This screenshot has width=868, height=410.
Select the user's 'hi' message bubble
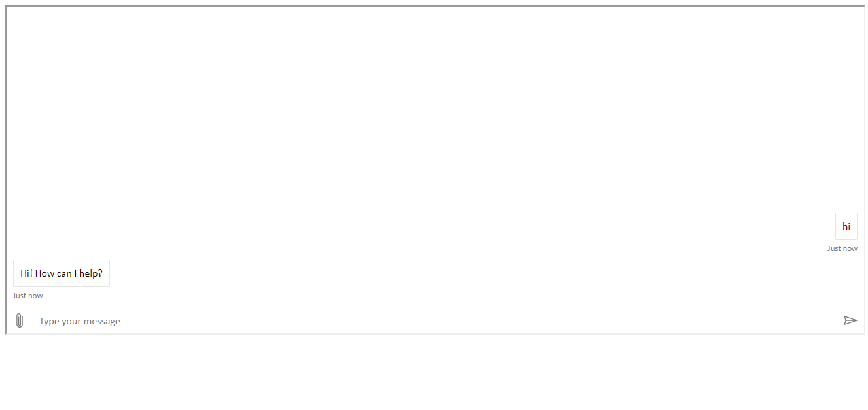846,226
